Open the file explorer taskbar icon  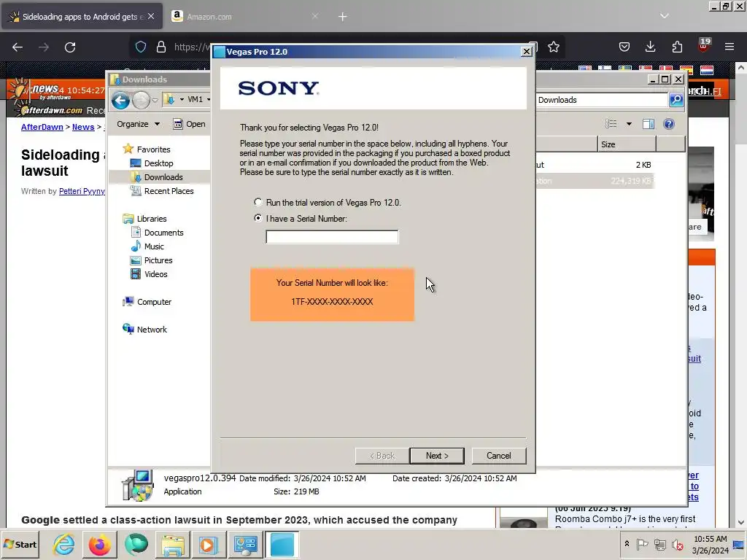coord(172,544)
